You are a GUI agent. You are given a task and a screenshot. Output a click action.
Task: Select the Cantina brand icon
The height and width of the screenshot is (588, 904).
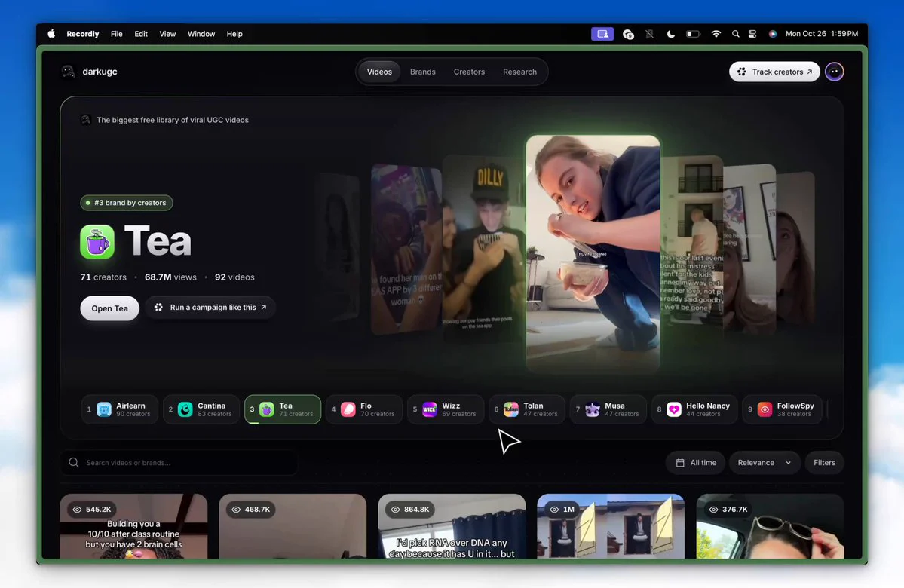pyautogui.click(x=185, y=409)
